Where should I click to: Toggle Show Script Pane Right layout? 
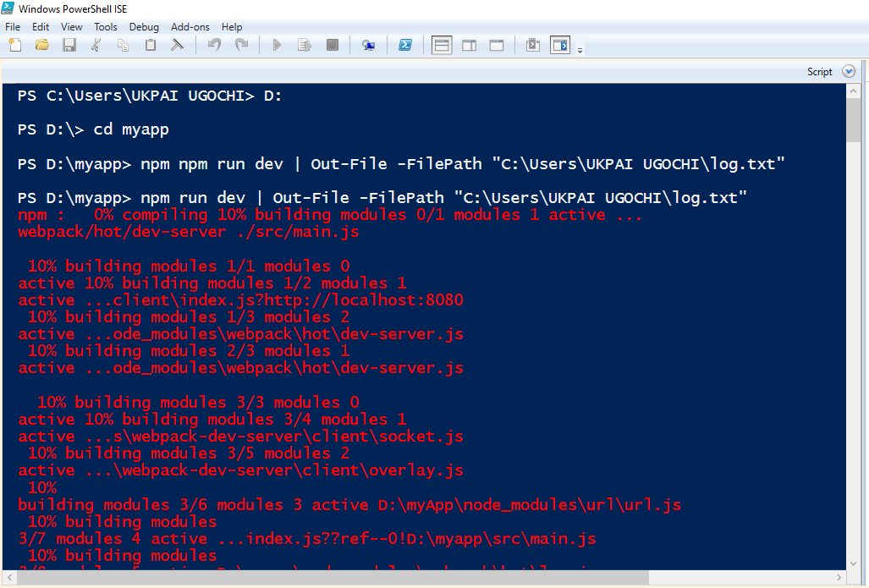tap(469, 45)
